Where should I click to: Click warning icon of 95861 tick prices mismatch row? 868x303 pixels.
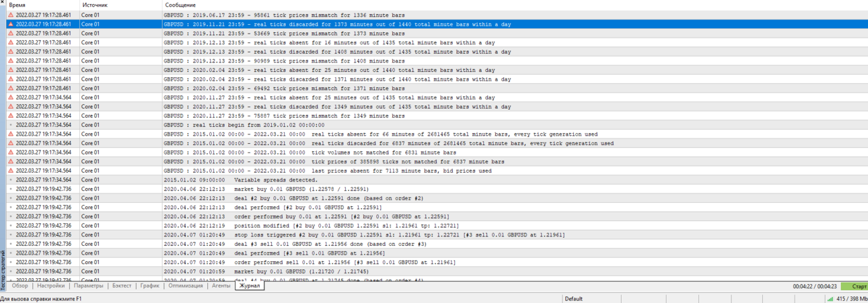pyautogui.click(x=11, y=15)
